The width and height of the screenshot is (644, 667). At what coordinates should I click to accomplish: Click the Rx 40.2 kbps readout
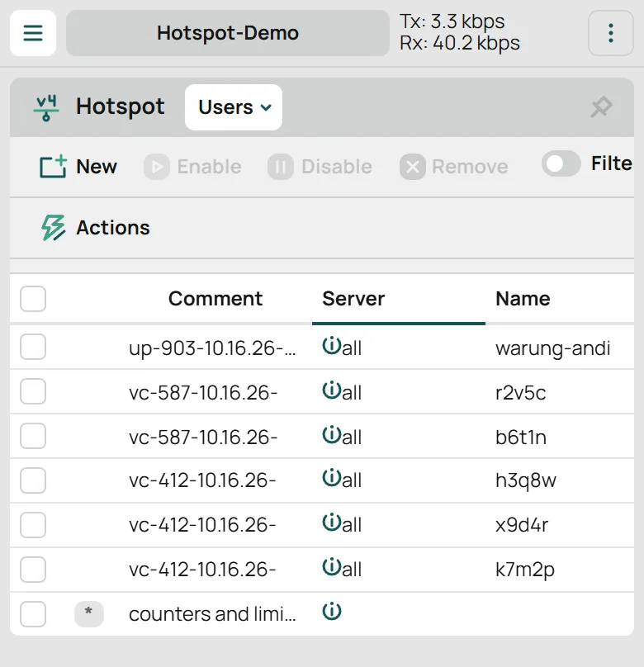(x=460, y=43)
